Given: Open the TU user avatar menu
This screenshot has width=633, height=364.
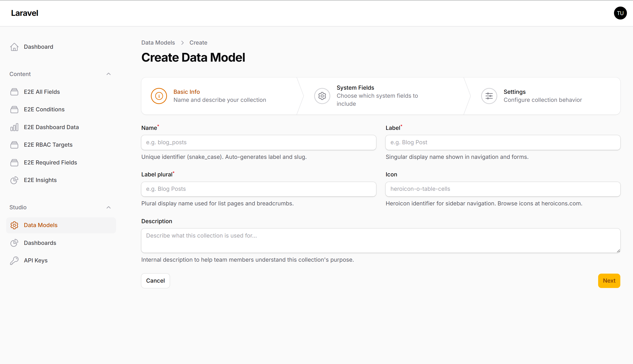Looking at the screenshot, I should click(x=620, y=13).
